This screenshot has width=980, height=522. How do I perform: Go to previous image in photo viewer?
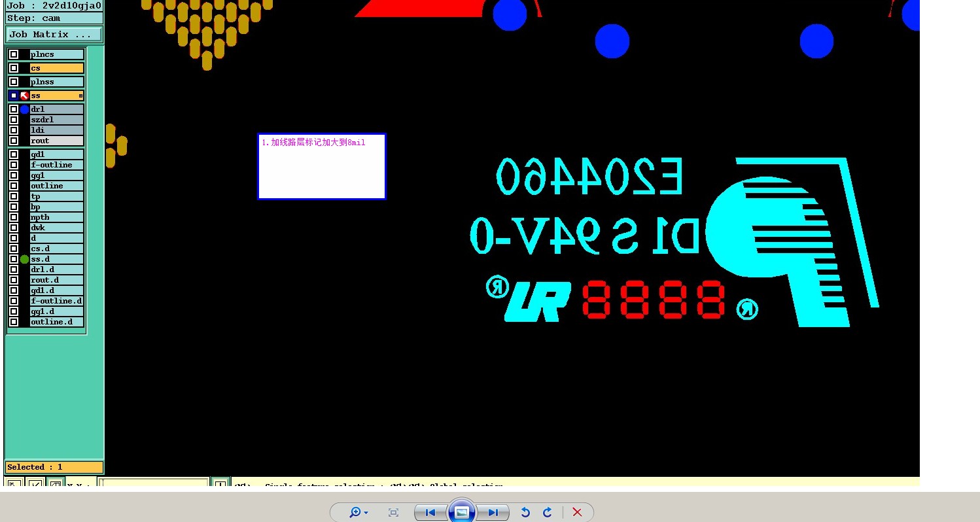430,512
